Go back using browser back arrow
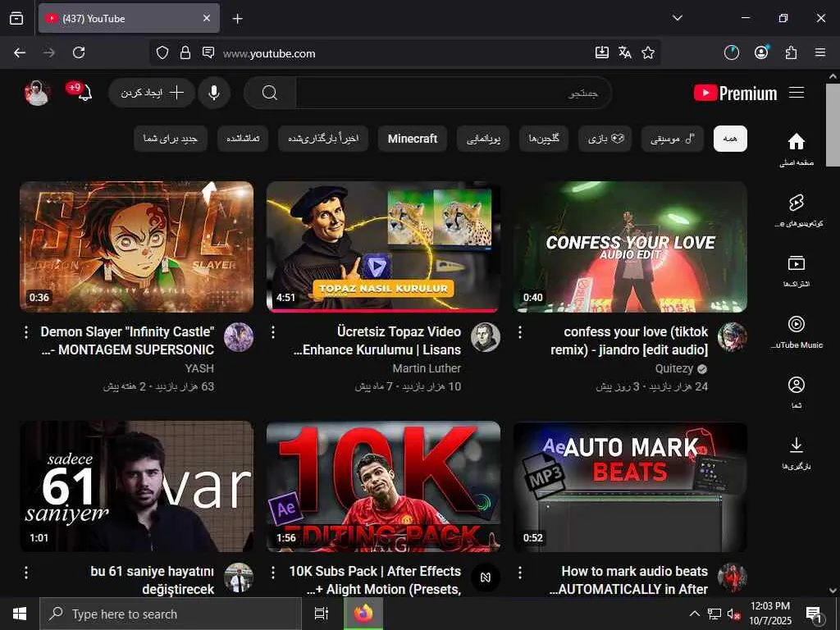 [x=20, y=52]
